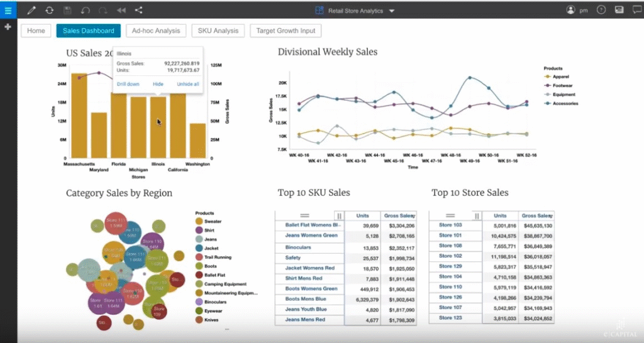The image size is (644, 343).
Task: Click the undo arrow icon
Action: click(86, 10)
